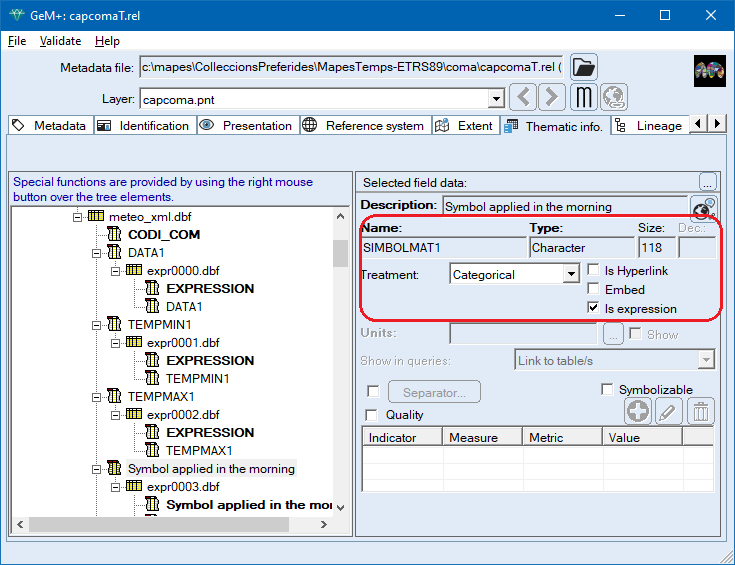Enable the Quality checkbox
Screen dimensions: 735x565
(371, 414)
